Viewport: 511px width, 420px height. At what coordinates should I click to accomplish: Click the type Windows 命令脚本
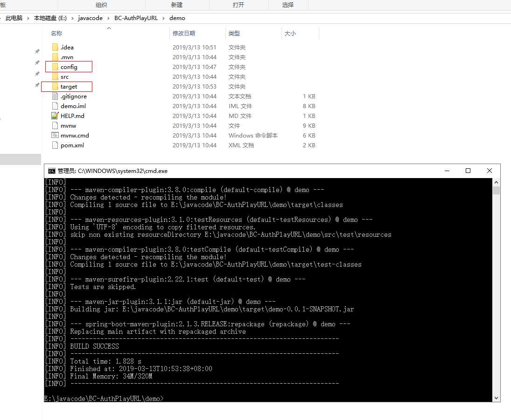(253, 135)
